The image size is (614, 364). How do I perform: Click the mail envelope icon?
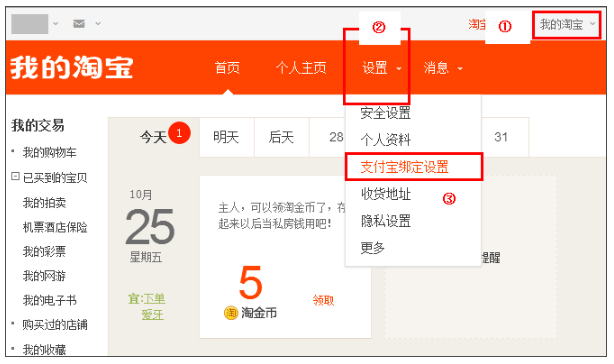(x=79, y=24)
